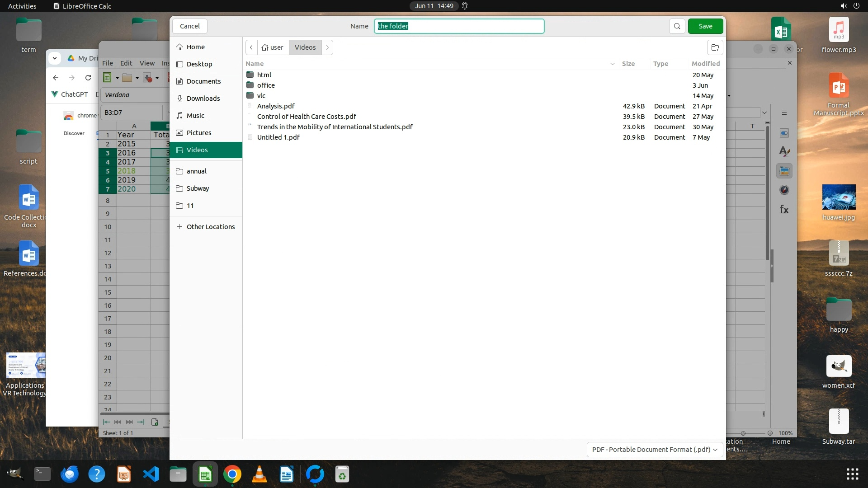This screenshot has width=868, height=488.
Task: Select Downloads in the places sidebar
Action: coord(203,99)
